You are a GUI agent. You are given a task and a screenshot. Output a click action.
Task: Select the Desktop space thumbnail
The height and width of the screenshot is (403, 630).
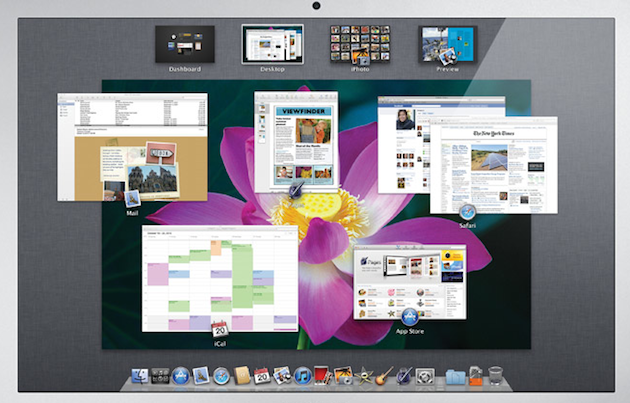272,44
